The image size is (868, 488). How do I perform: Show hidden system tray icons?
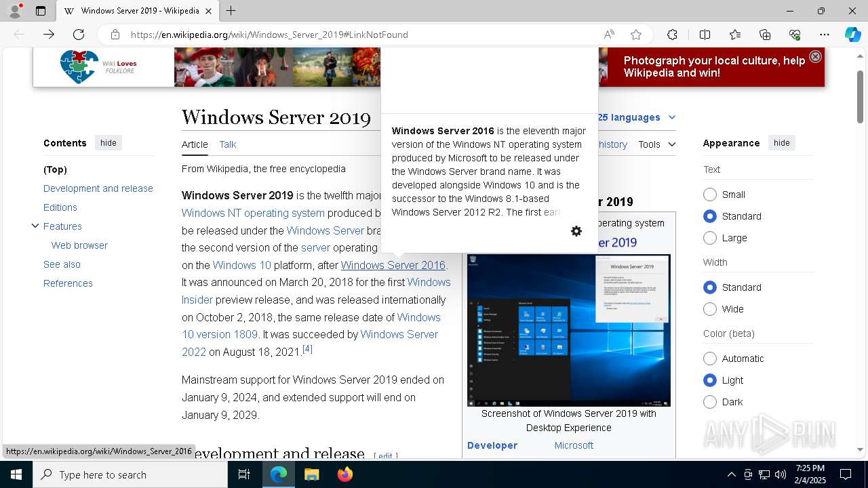(x=731, y=474)
